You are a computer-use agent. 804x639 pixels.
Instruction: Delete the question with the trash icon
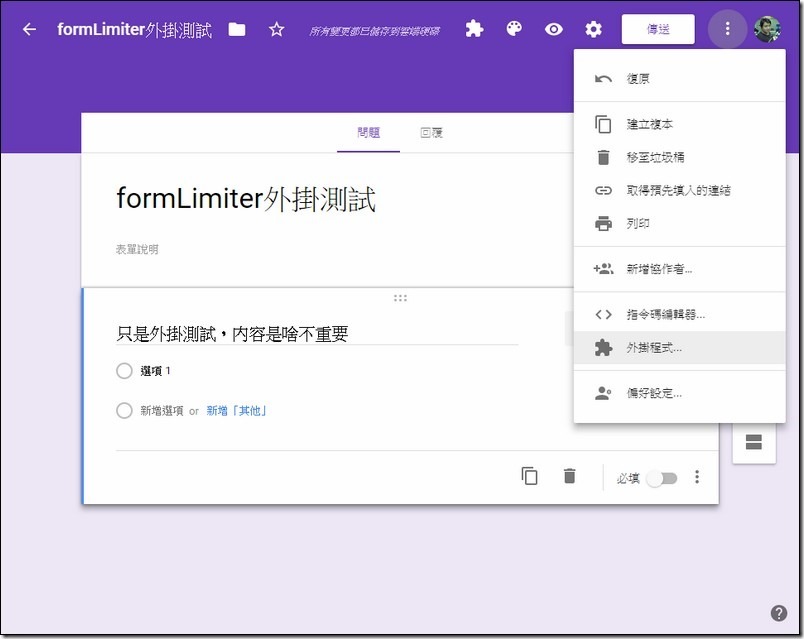569,476
